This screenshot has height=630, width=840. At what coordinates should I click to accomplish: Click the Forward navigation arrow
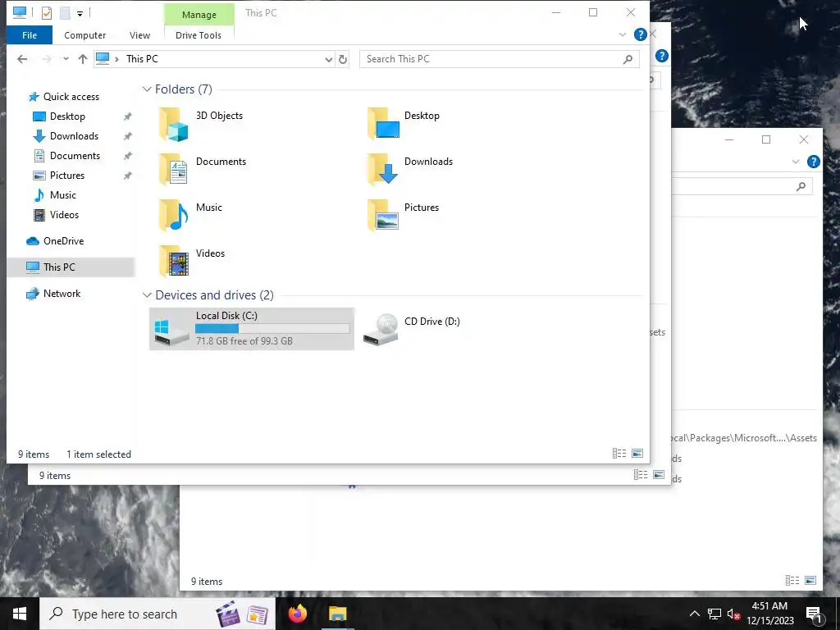point(47,59)
